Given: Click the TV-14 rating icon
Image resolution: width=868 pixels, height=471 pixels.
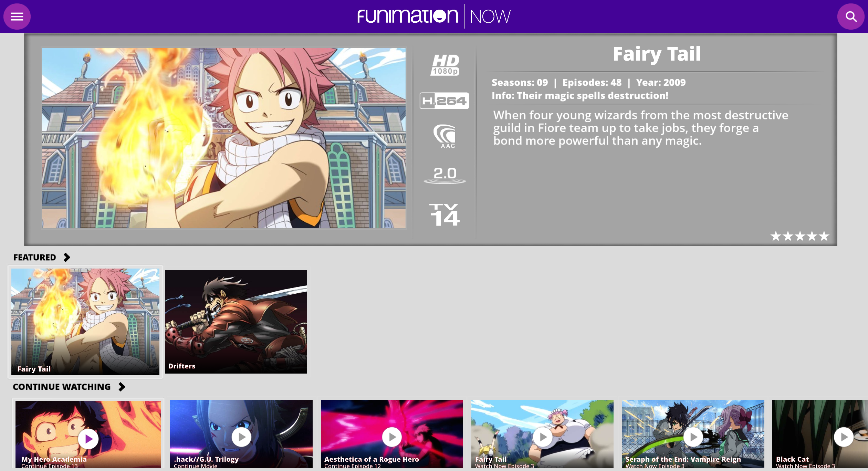Looking at the screenshot, I should click(x=445, y=215).
